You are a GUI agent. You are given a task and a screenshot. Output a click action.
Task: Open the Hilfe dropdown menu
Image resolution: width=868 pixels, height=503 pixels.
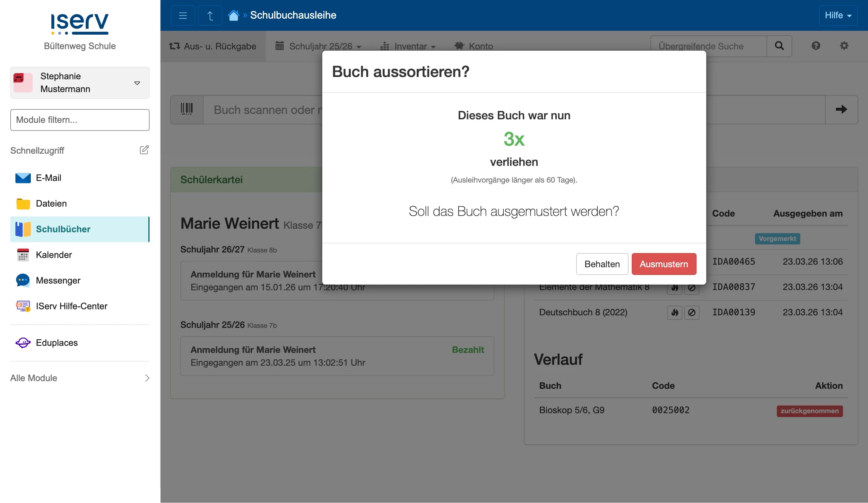tap(838, 15)
